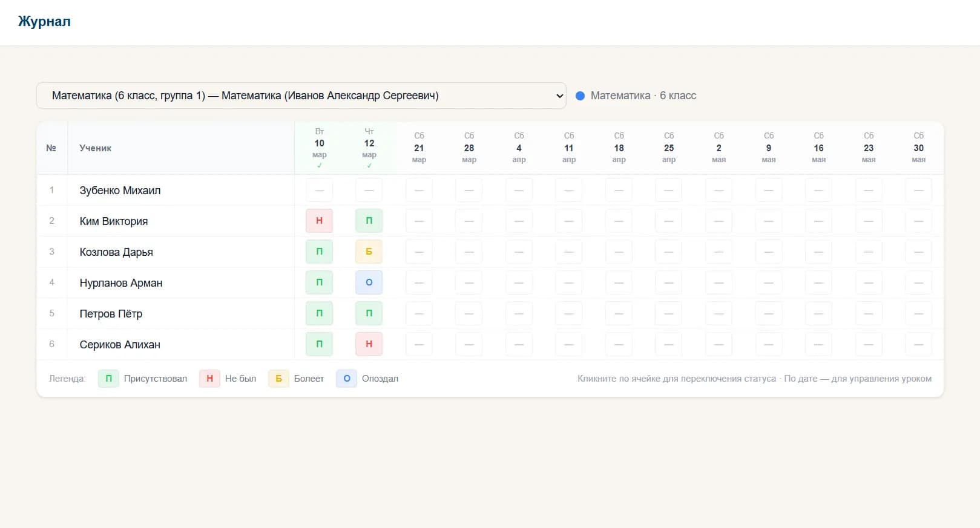Click Козлова Дарья's present cell on 10 мар
Screen dimensions: 980x528
point(319,252)
